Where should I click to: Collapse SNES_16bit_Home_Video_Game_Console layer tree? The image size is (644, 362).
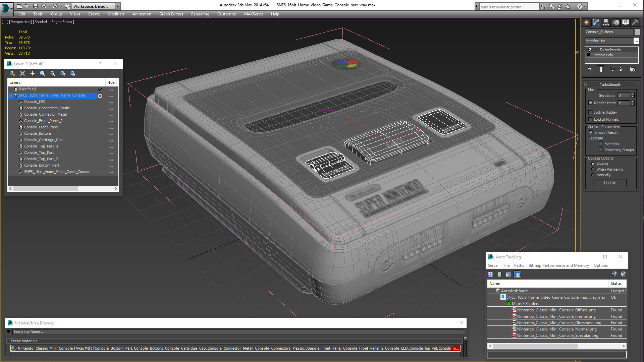point(10,96)
